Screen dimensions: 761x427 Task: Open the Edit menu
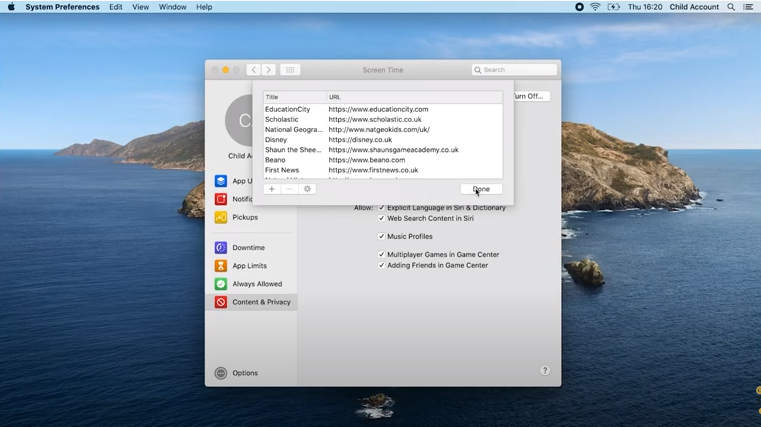pos(116,7)
